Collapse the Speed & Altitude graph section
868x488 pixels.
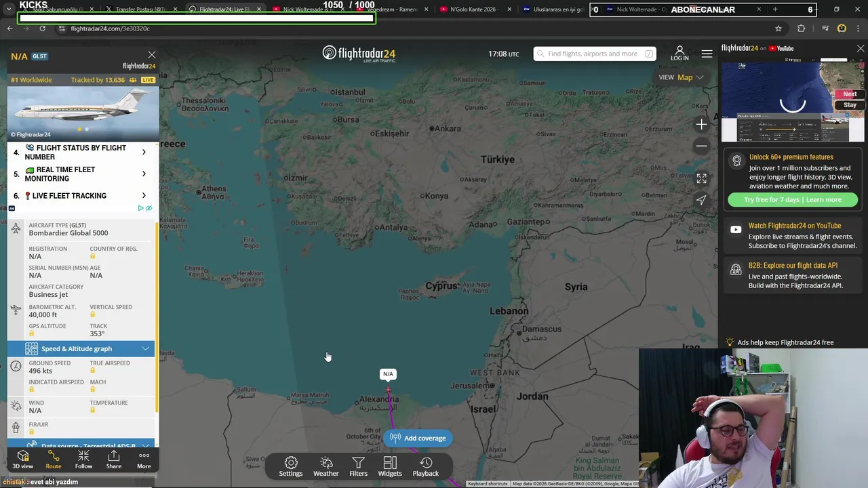tap(81, 348)
